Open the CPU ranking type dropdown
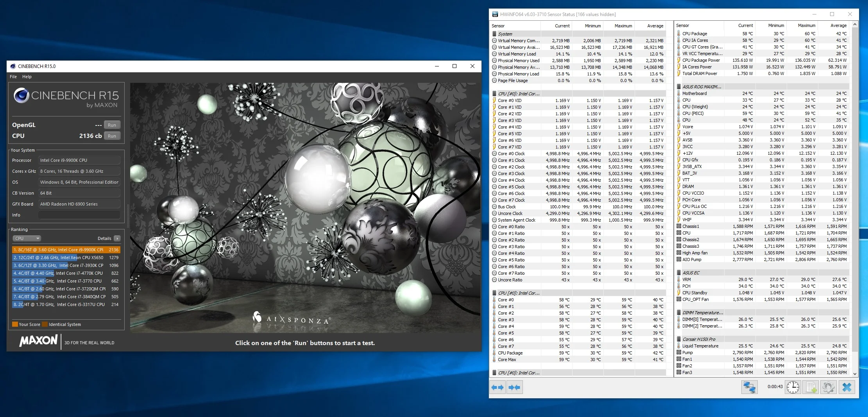 click(x=27, y=238)
